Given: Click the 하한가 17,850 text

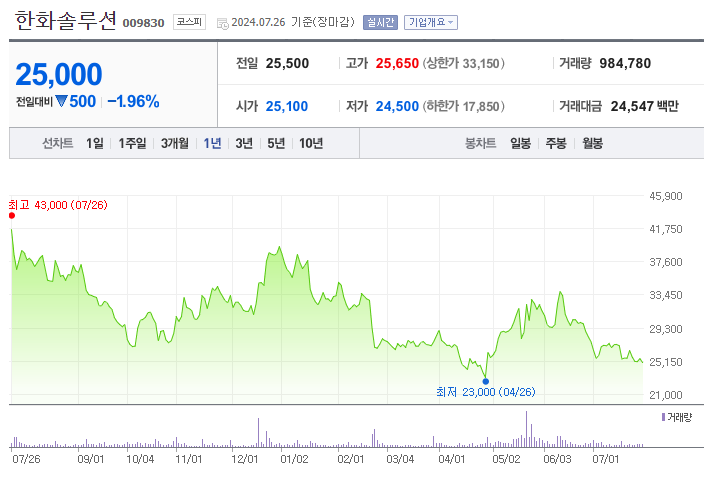Looking at the screenshot, I should tap(463, 106).
